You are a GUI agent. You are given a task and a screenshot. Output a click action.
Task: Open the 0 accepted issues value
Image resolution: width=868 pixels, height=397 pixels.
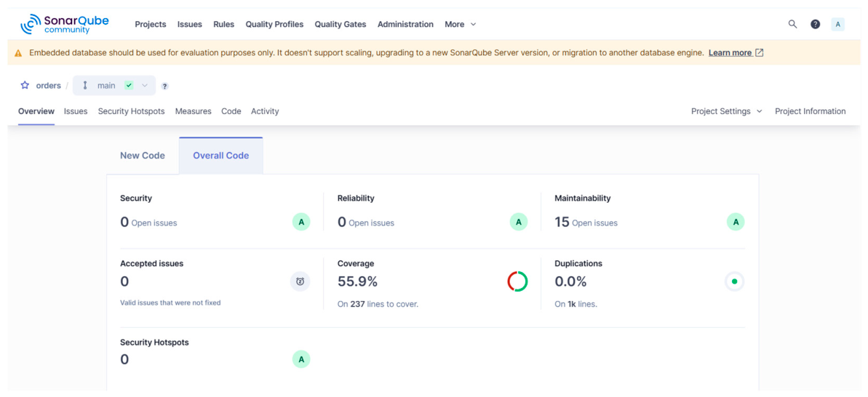(x=124, y=281)
